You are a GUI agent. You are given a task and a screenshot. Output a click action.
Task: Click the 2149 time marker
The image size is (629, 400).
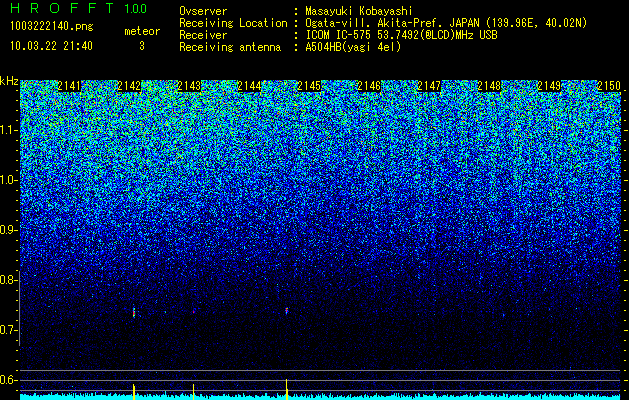549,86
